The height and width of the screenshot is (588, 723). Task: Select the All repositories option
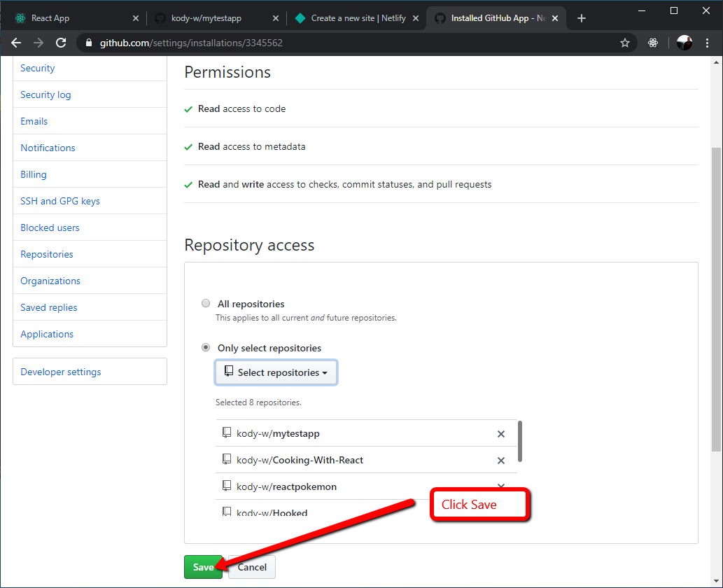(x=206, y=303)
